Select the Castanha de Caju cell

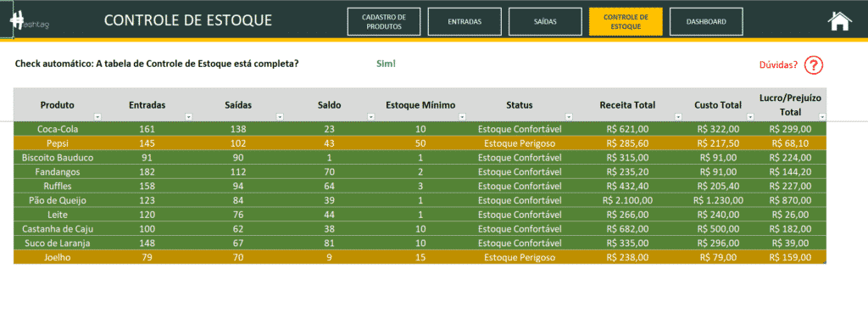tap(58, 229)
